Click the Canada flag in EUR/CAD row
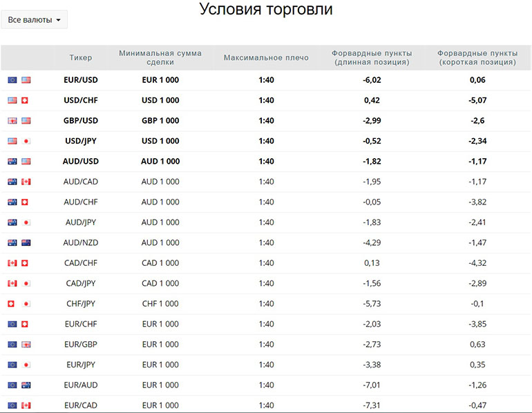Screen dimensions: 532x413 (x=26, y=405)
